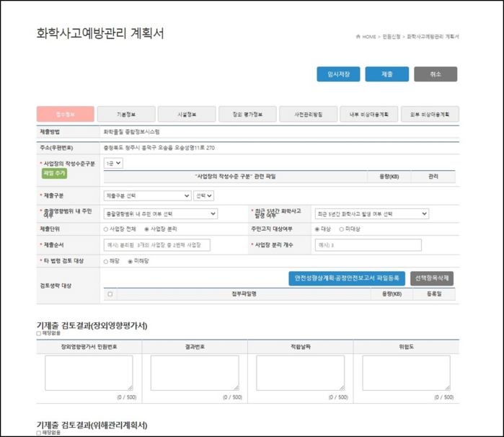Open 최근 5년간 화학사고 발생 여부 dropdown
This screenshot has height=437, width=504.
pos(372,214)
